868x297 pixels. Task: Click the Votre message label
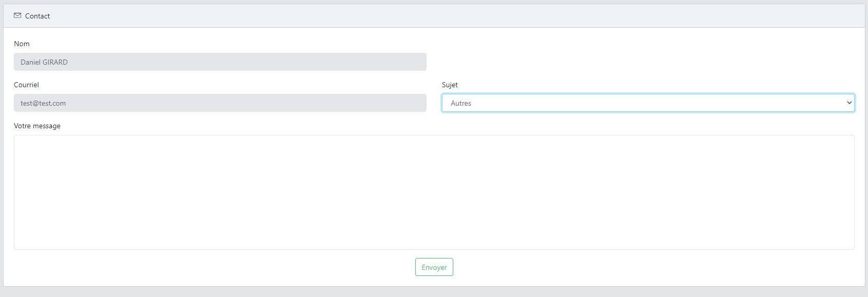(37, 126)
